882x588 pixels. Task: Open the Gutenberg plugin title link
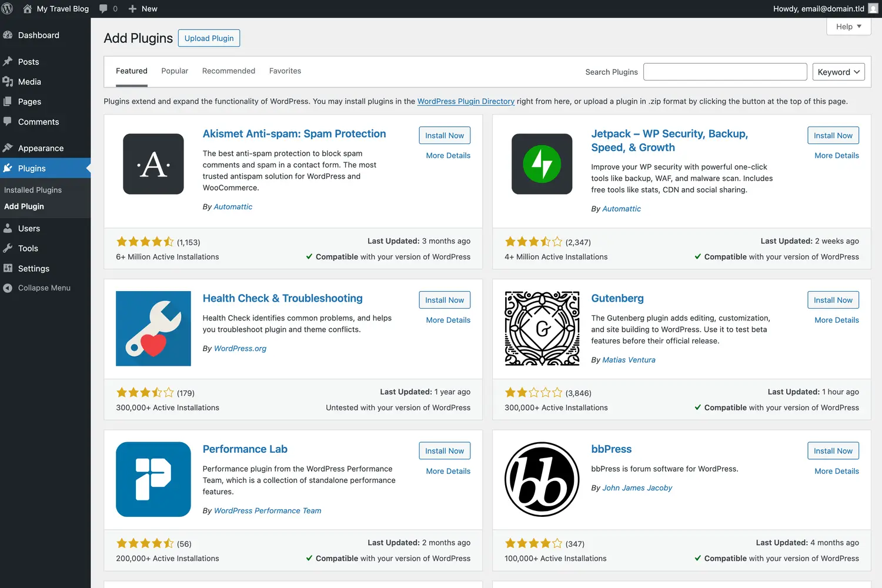[617, 299]
